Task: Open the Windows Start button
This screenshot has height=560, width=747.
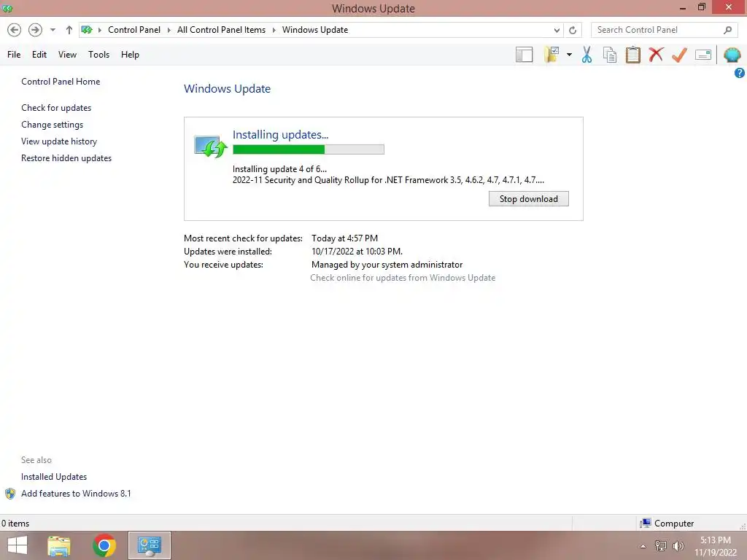Action: tap(18, 545)
